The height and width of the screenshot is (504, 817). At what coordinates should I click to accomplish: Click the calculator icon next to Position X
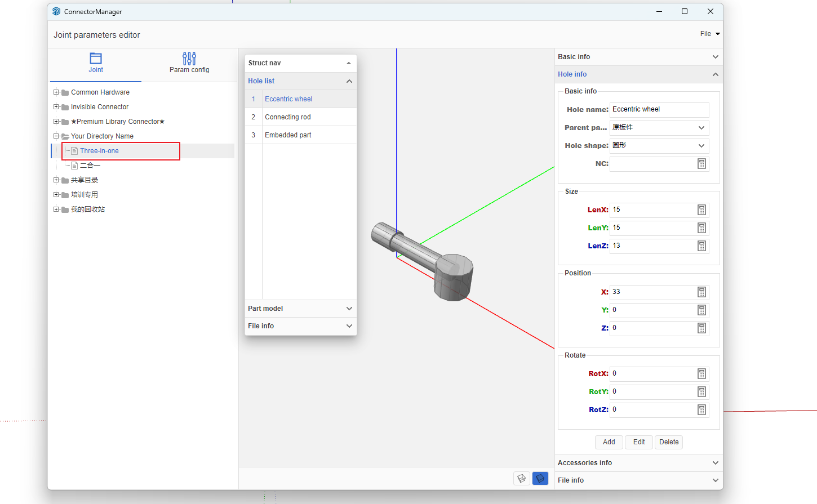(701, 292)
